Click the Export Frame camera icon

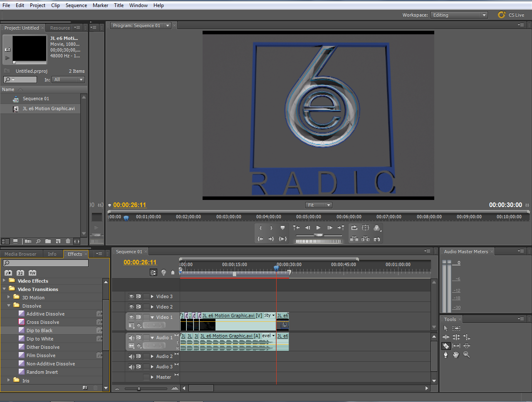377,240
